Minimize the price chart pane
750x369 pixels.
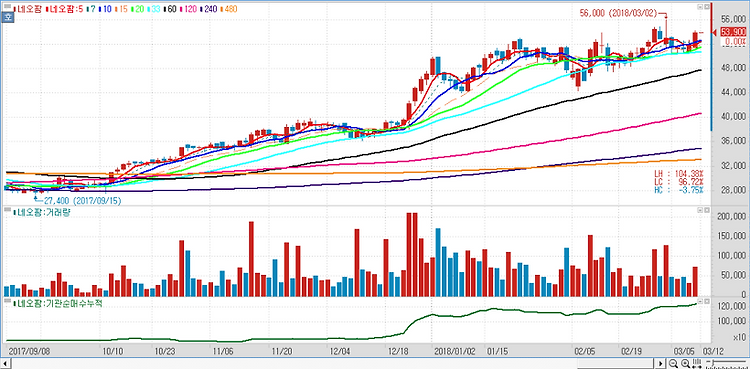(x=700, y=7)
